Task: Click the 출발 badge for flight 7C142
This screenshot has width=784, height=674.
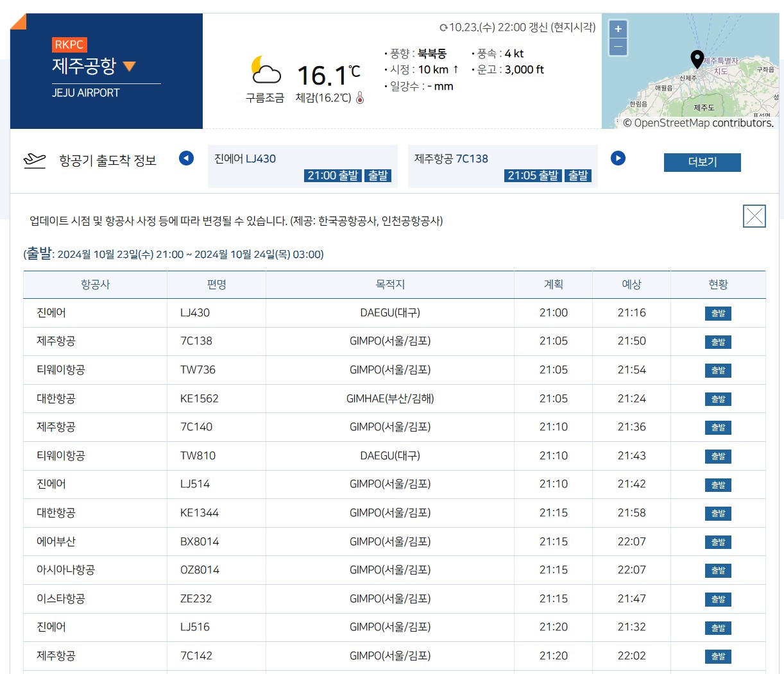Action: click(718, 656)
